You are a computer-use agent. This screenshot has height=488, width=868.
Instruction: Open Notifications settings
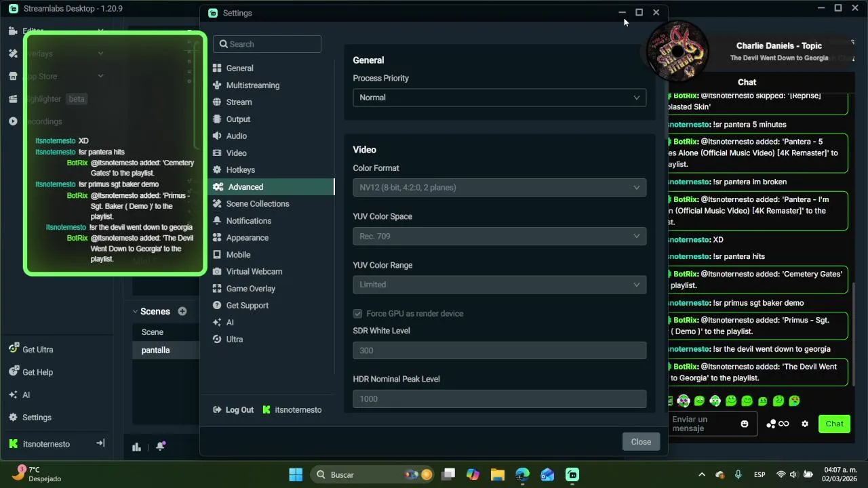tap(273, 221)
